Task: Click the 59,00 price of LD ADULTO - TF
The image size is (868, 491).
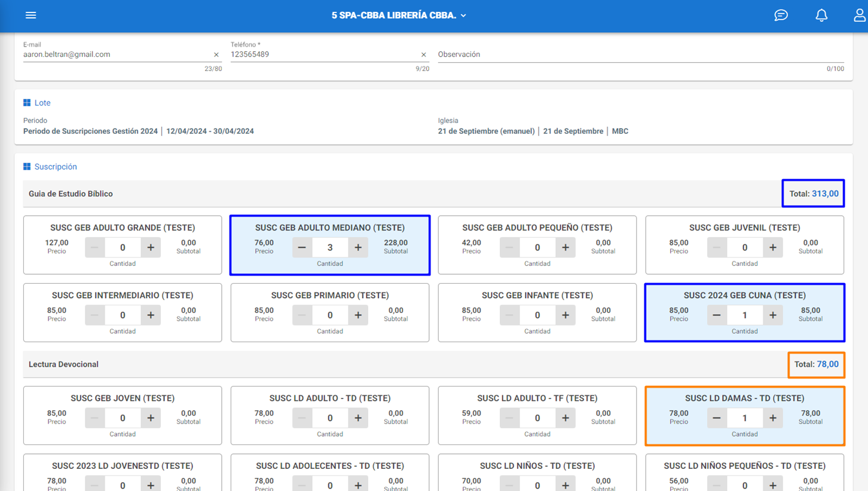Action: (471, 413)
